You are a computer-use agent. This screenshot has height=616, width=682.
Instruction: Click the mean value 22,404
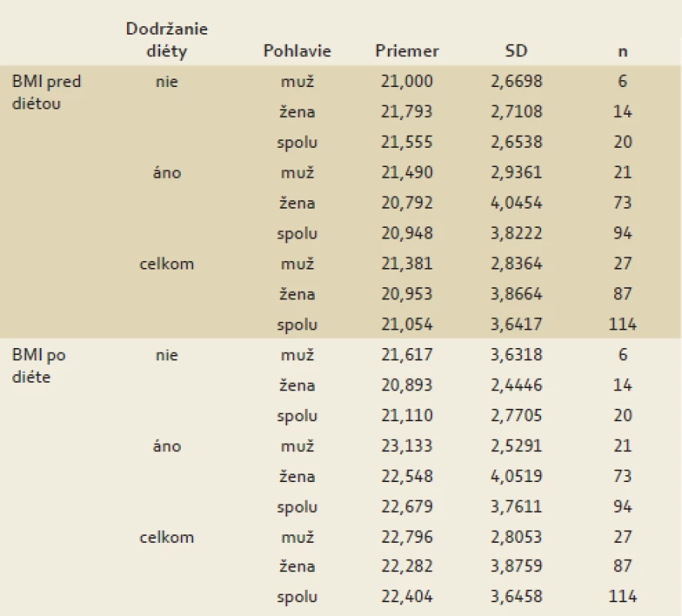point(406,597)
